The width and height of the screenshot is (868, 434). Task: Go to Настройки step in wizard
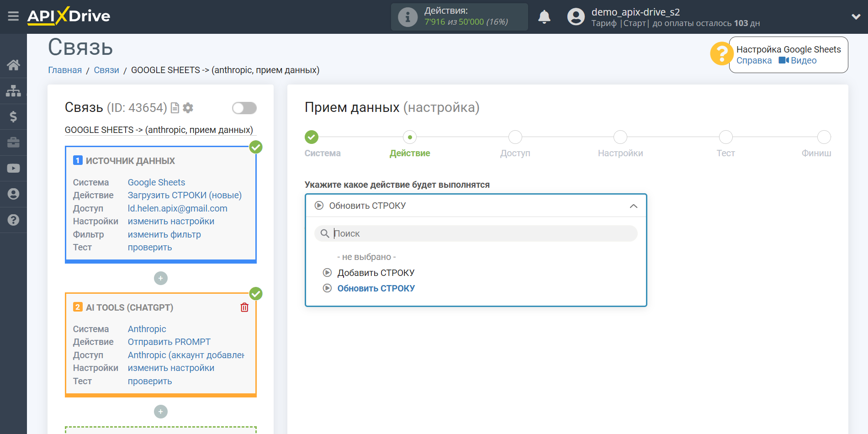point(620,137)
